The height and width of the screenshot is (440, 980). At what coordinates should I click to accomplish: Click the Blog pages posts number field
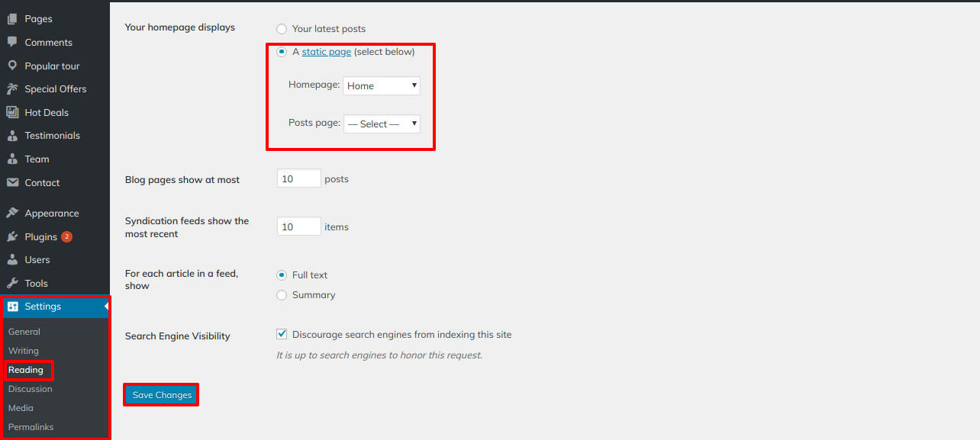pos(298,178)
